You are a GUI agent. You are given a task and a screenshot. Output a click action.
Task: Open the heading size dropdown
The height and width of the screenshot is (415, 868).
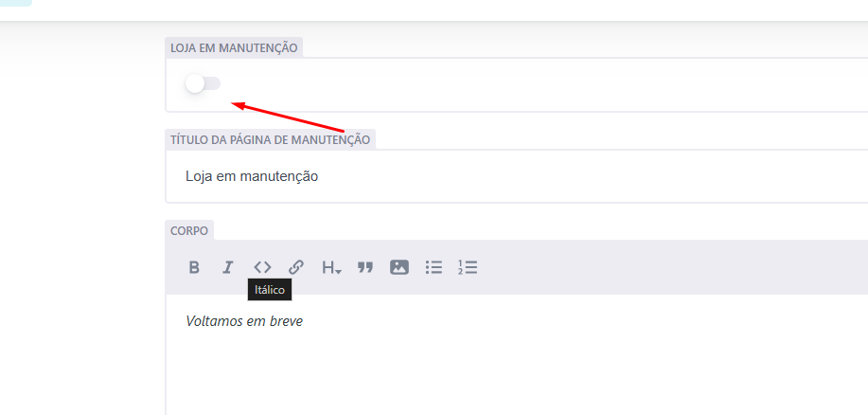pos(331,268)
